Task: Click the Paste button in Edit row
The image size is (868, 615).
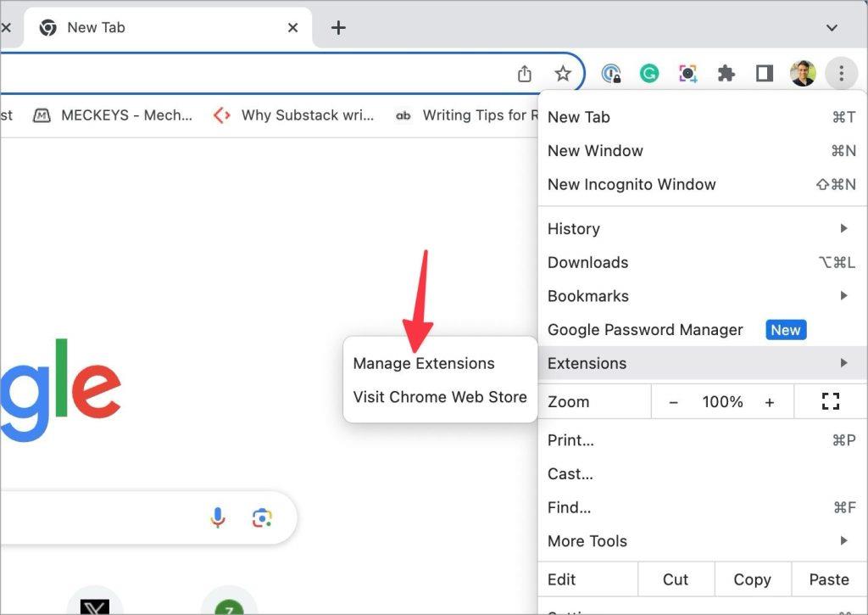Action: tap(829, 579)
